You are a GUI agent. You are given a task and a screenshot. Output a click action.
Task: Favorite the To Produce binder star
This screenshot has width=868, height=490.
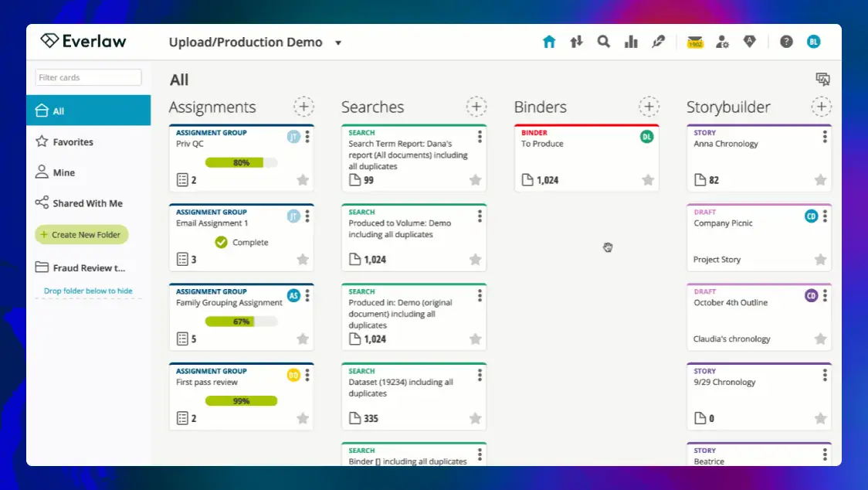point(648,179)
